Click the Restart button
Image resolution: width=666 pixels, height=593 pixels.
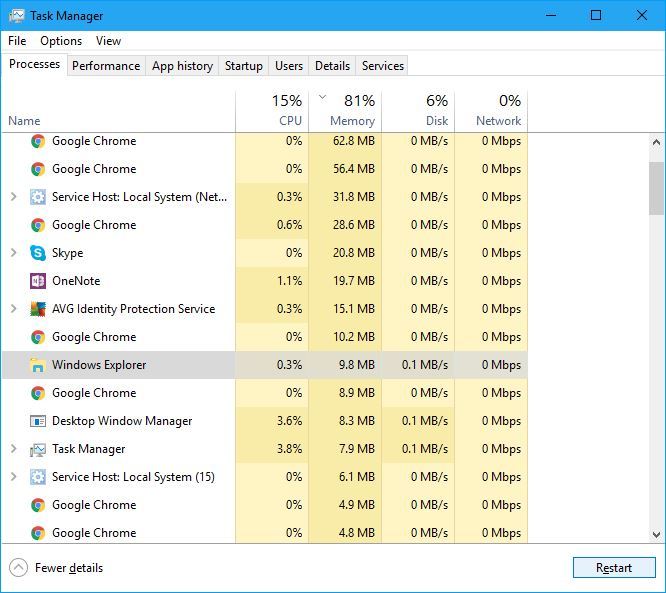click(614, 568)
